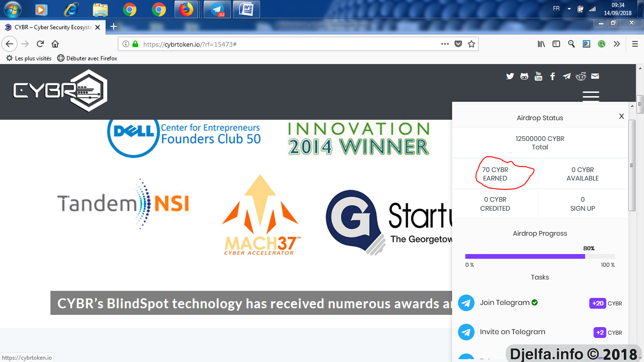Select the CYBR Cyber Security tab

pos(53,27)
